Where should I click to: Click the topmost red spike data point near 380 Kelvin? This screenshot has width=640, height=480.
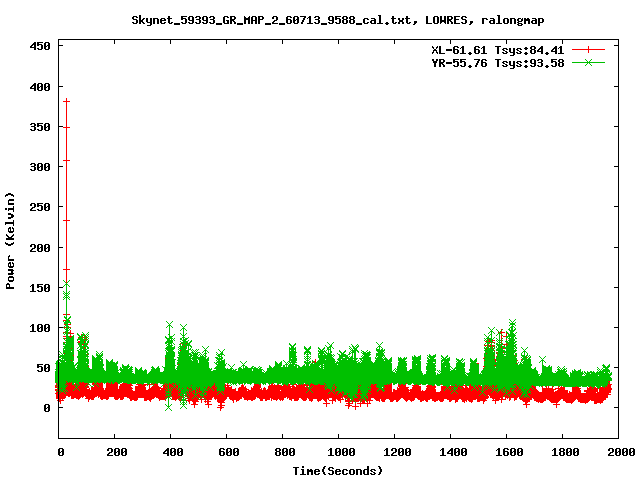coord(67,101)
